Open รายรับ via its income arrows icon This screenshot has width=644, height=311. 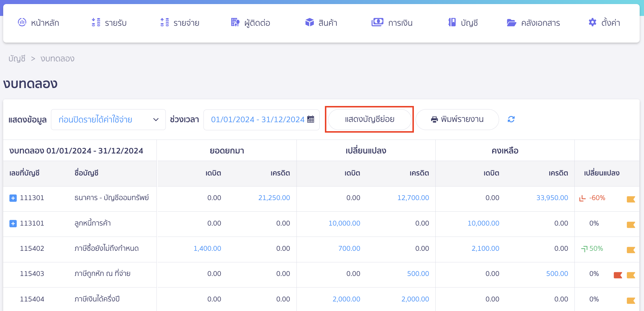point(96,22)
